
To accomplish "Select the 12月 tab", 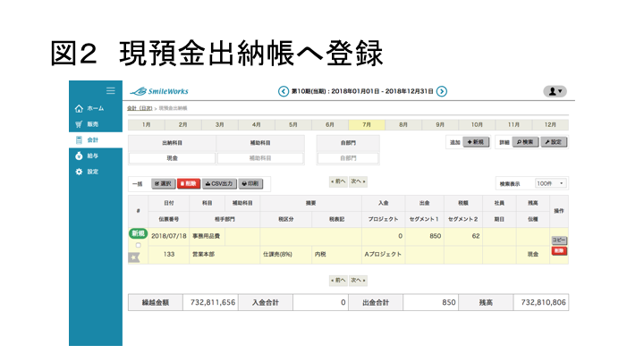I will [550, 125].
